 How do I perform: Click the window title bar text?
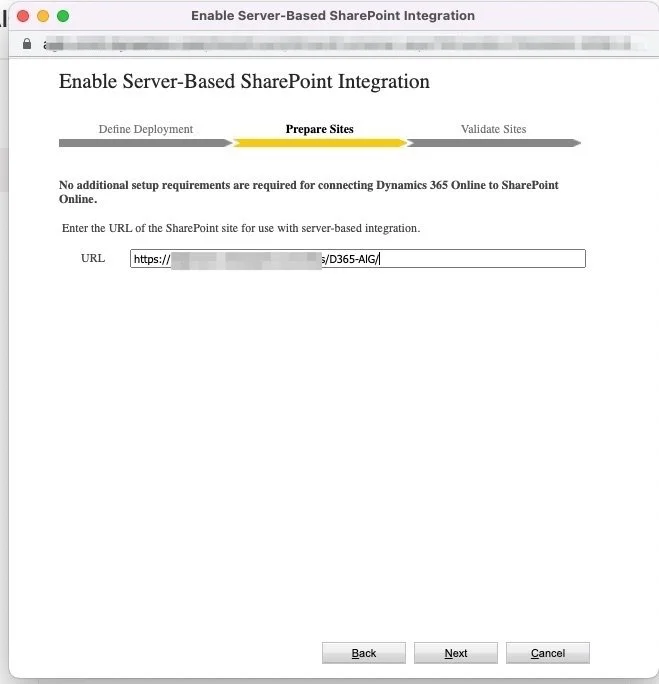point(333,16)
